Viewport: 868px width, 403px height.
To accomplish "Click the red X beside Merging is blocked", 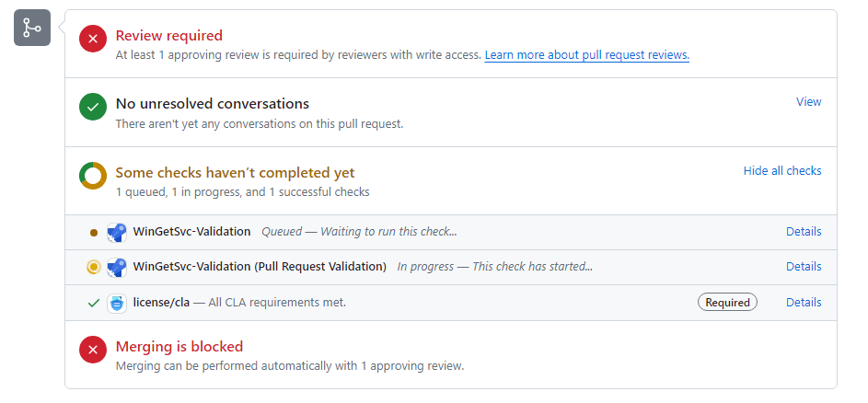I will [x=93, y=350].
